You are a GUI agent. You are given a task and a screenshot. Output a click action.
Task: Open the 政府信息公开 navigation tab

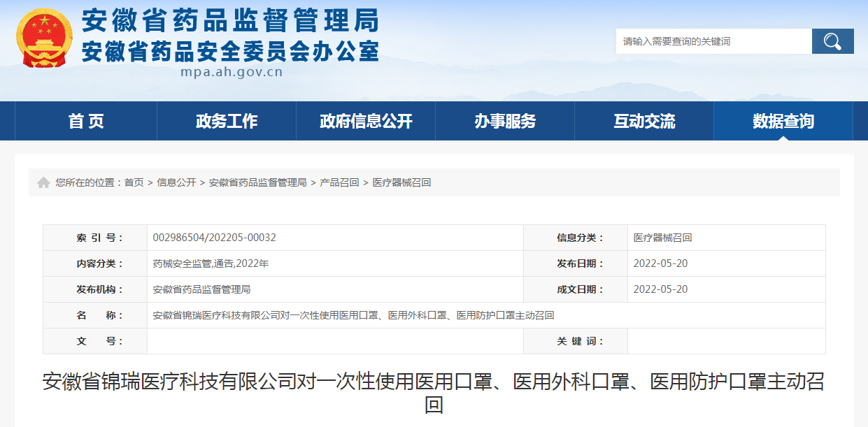366,121
